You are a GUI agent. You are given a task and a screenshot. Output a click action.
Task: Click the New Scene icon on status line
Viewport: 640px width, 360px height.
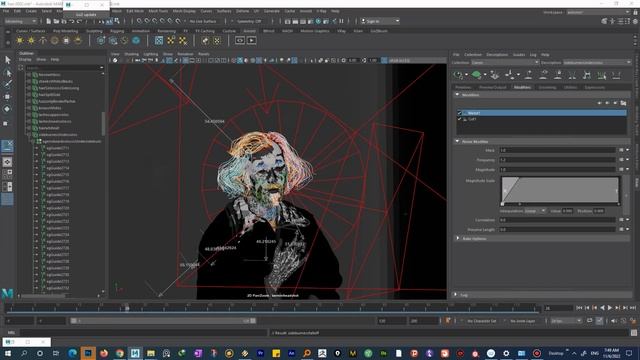[49, 21]
